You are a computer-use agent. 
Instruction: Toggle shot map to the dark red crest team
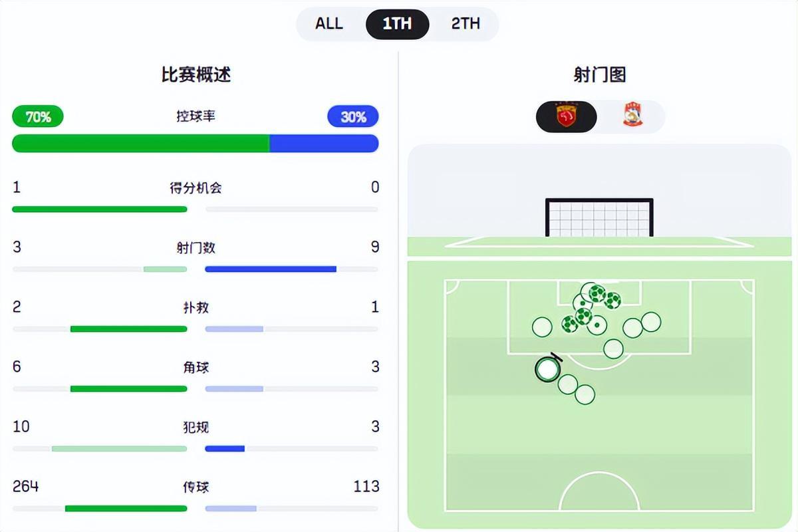[x=567, y=117]
